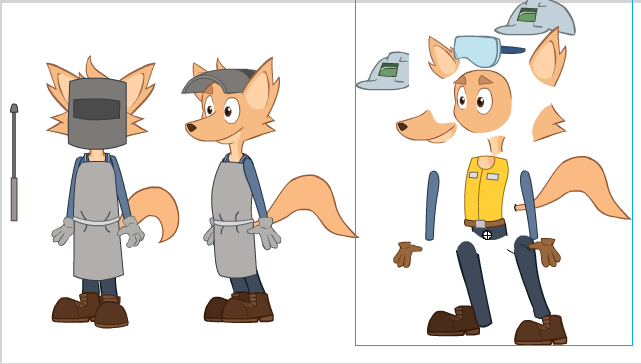The height and width of the screenshot is (364, 641).
Task: Click the large orange tail of rig
Action: pos(576,188)
